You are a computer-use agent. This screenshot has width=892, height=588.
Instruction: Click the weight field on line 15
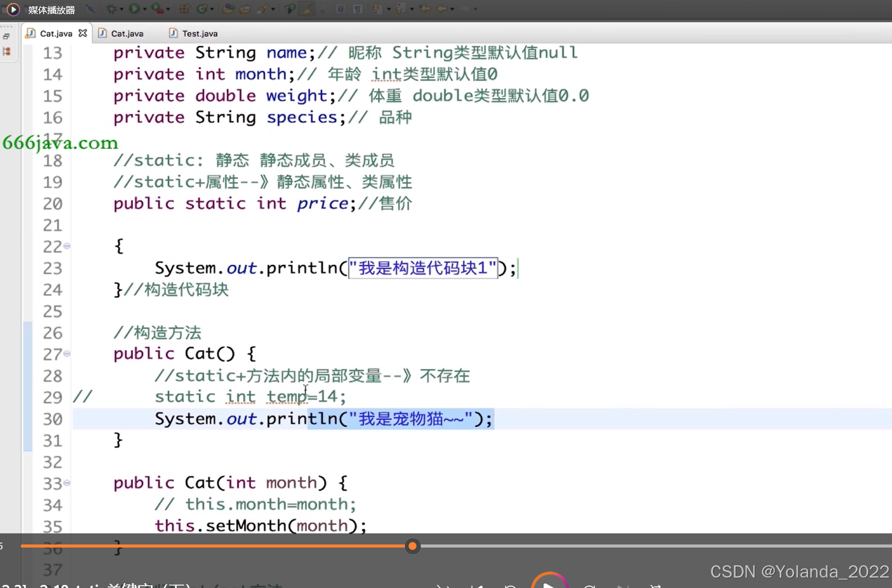(297, 96)
